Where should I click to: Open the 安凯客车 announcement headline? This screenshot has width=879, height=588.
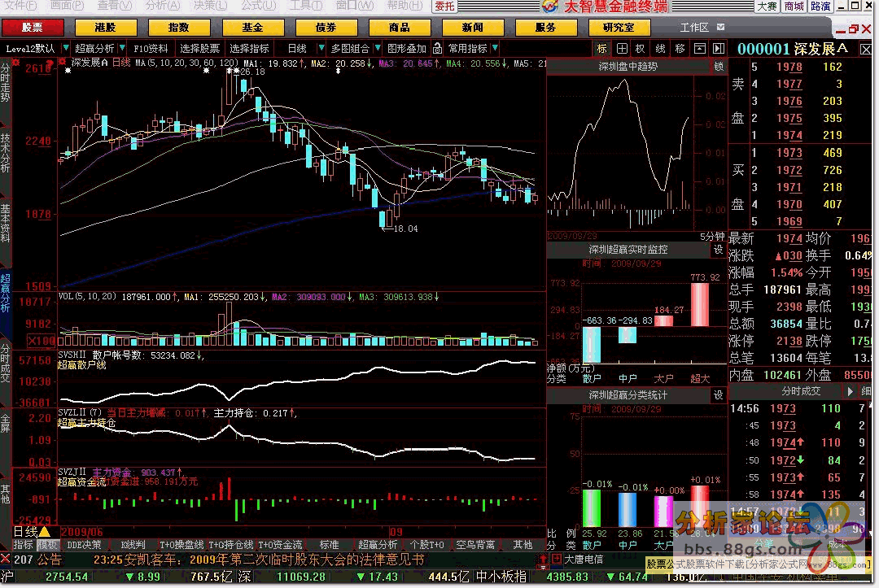pos(258,560)
